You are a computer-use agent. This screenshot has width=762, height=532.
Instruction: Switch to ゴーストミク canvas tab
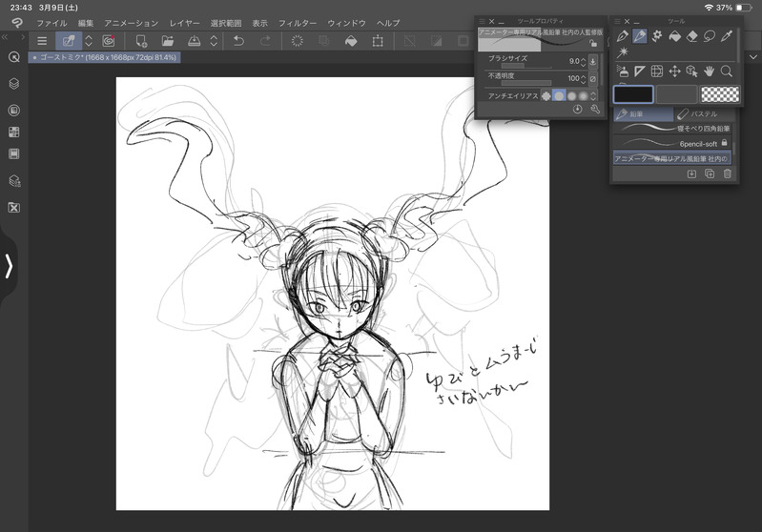tap(105, 57)
